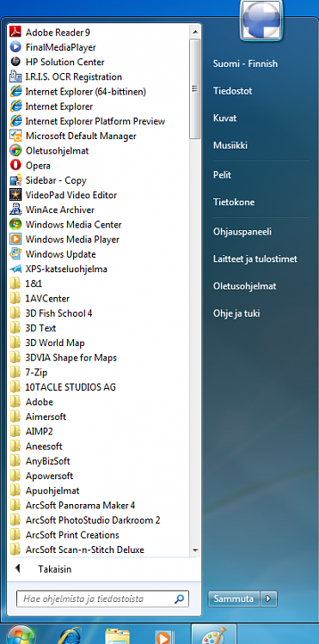Viewport: 319px width, 644px height.
Task: Click the scrollbar up arrow
Action: click(195, 31)
